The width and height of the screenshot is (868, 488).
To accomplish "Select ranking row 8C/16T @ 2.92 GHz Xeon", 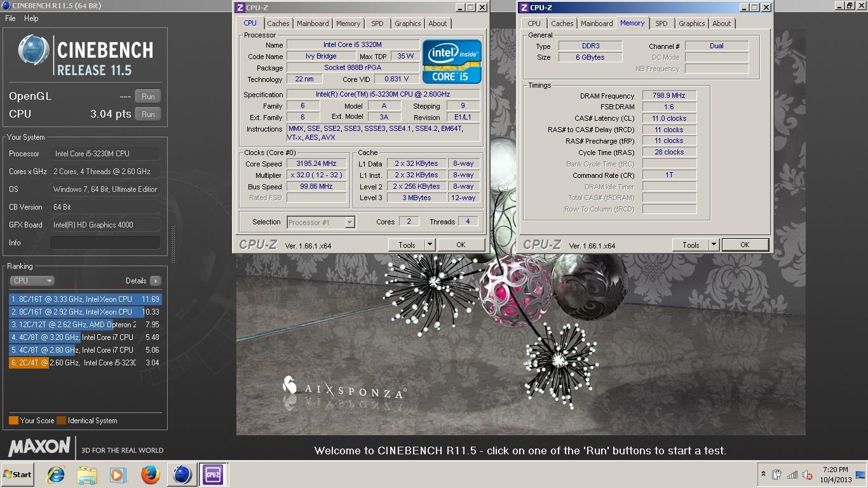I will (85, 312).
